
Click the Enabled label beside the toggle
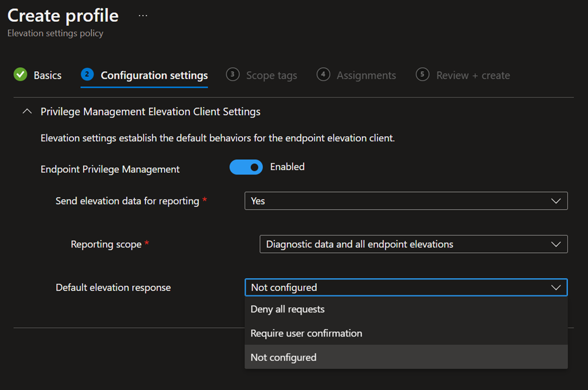pyautogui.click(x=287, y=167)
